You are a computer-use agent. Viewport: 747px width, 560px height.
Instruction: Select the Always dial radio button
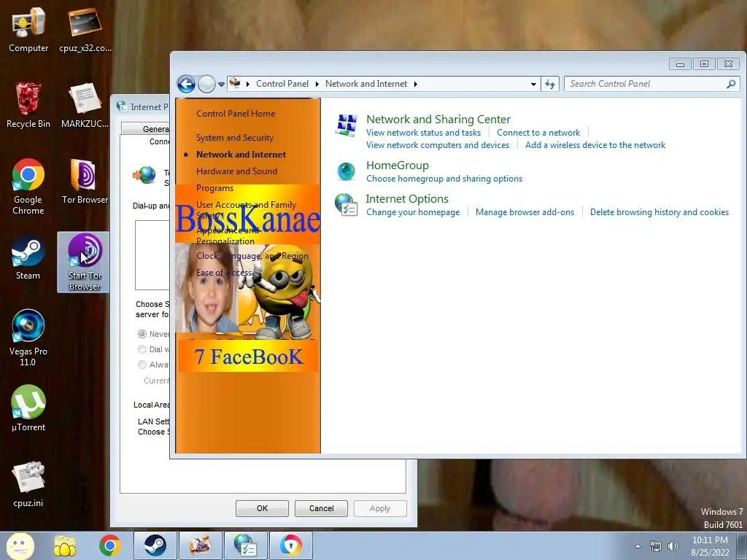pos(142,365)
